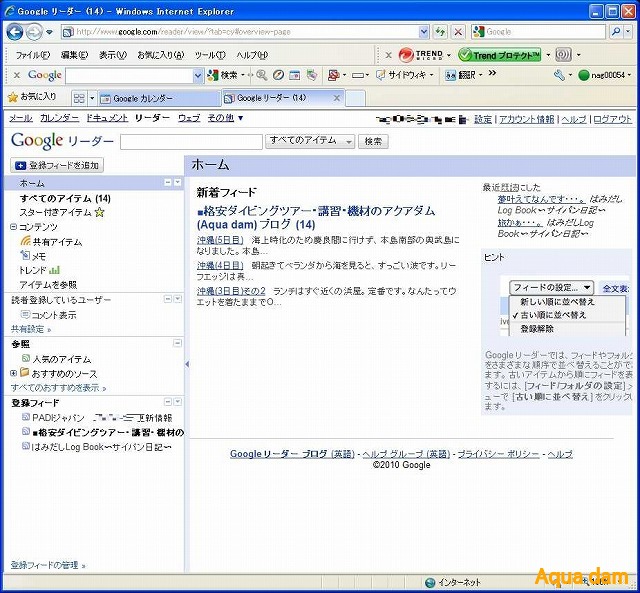Click the address bar URL field

coord(241,31)
